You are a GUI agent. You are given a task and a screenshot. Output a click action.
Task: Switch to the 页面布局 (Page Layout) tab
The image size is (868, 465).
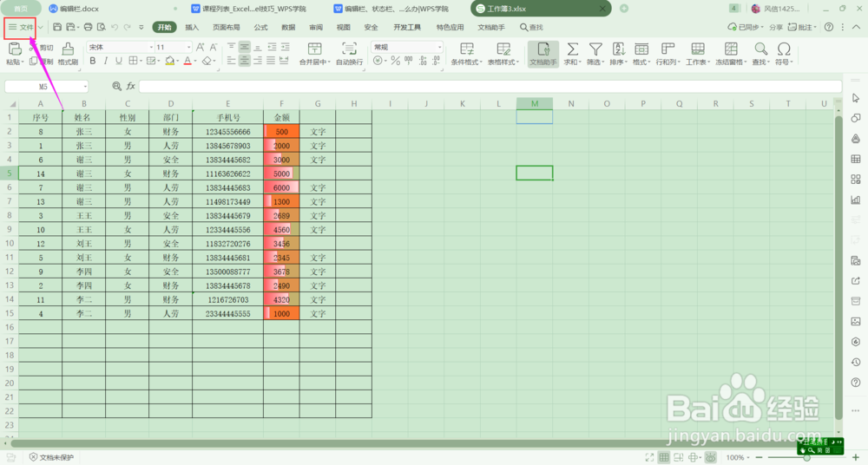click(x=226, y=27)
